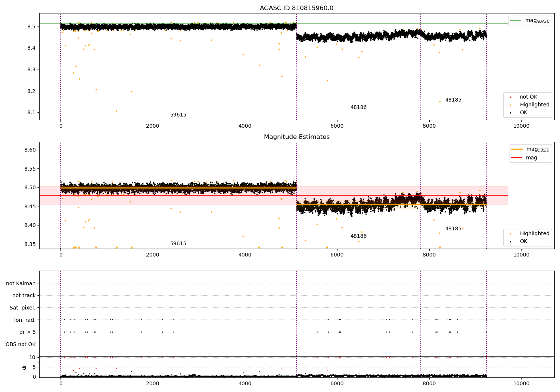Click the green line sample in mag AGASC legend
560x392 pixels.
516,21
